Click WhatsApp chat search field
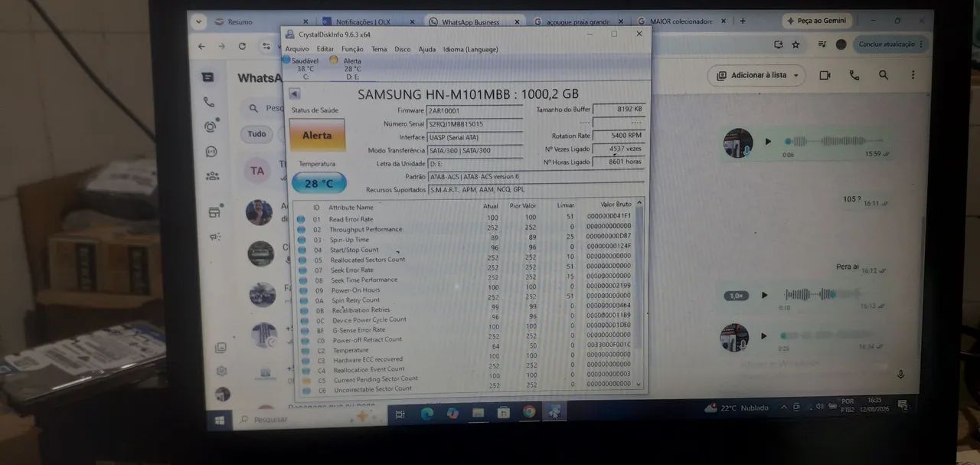 coord(263,108)
